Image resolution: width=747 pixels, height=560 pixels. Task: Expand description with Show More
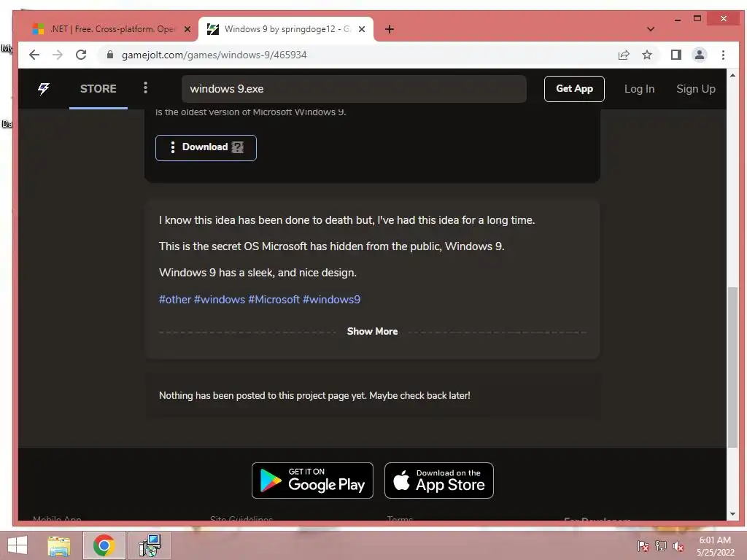[372, 332]
